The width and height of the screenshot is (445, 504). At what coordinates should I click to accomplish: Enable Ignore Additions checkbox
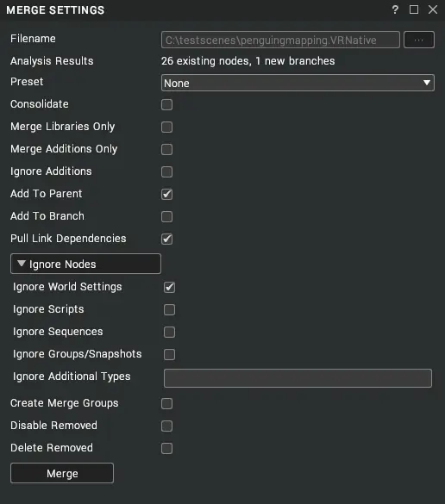point(166,171)
